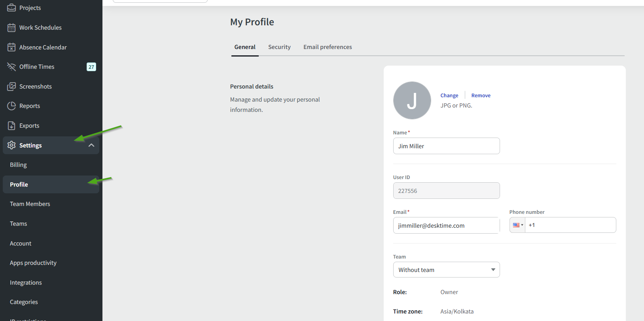Viewport: 644px width, 321px height.
Task: Click the Exports download icon
Action: (x=11, y=126)
